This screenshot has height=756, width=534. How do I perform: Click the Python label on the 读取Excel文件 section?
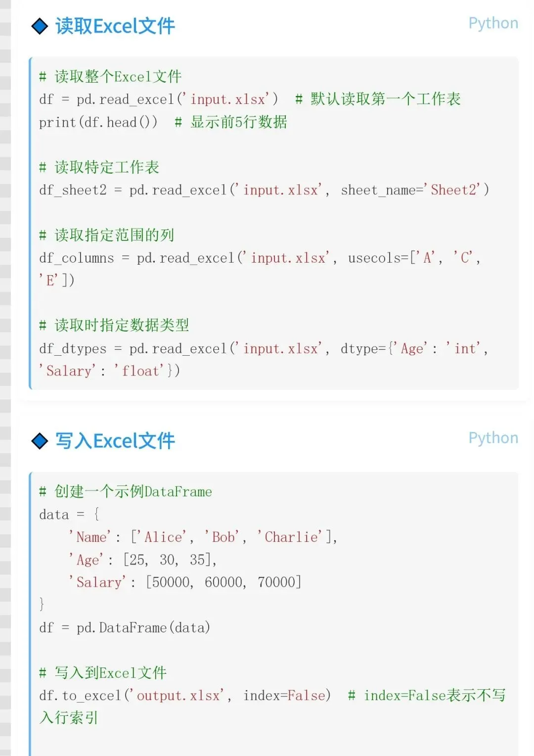[x=493, y=24]
